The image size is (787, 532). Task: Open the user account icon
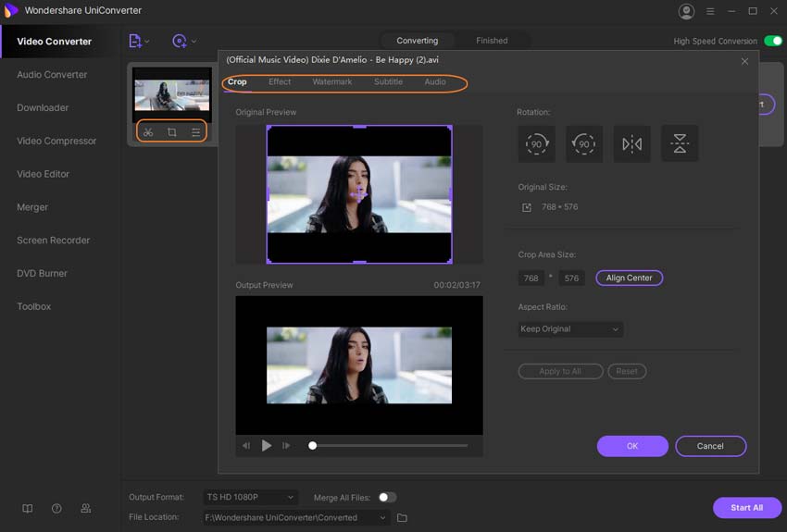[686, 11]
